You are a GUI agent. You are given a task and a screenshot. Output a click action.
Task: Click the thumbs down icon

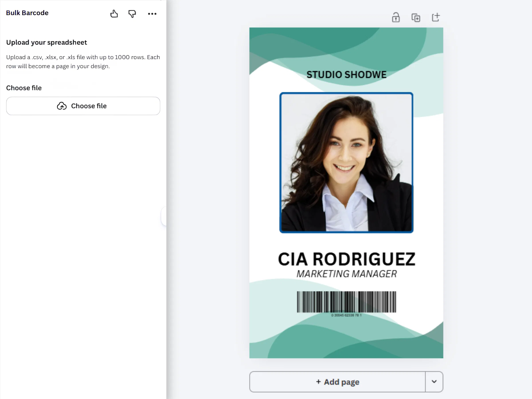point(132,14)
